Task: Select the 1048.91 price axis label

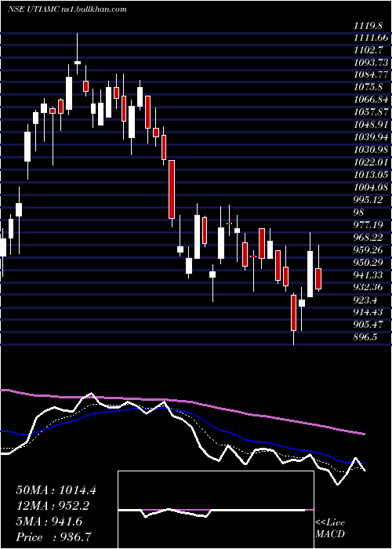Action: (371, 125)
